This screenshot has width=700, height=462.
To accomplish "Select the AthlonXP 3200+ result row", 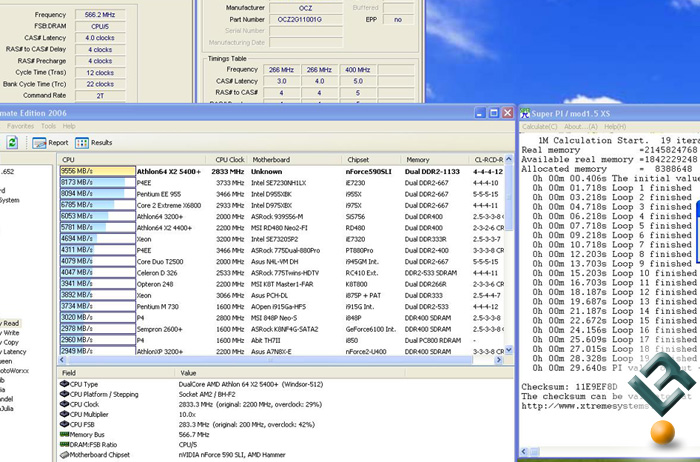I will point(281,351).
